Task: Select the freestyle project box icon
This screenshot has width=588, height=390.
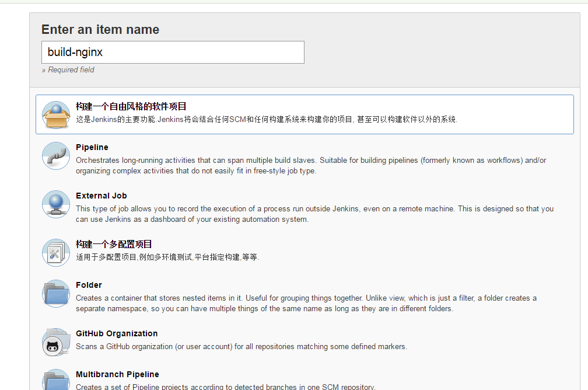Action: point(56,115)
